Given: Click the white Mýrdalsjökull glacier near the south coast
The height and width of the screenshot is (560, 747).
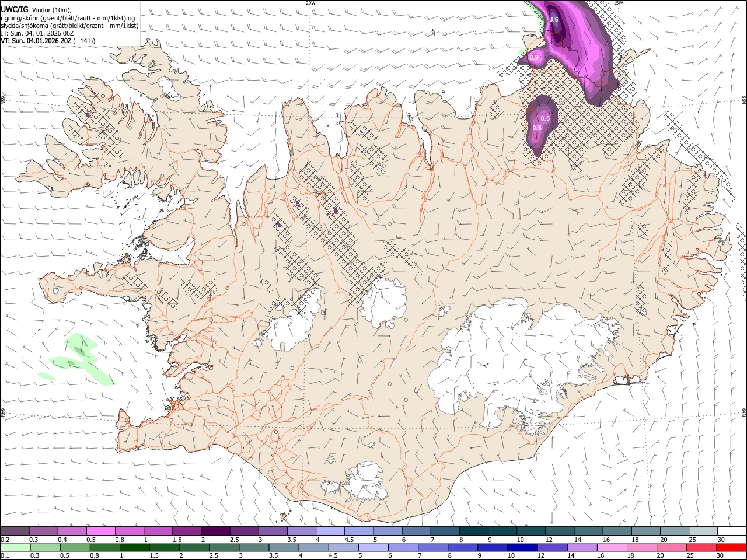Looking at the screenshot, I should (x=365, y=482).
